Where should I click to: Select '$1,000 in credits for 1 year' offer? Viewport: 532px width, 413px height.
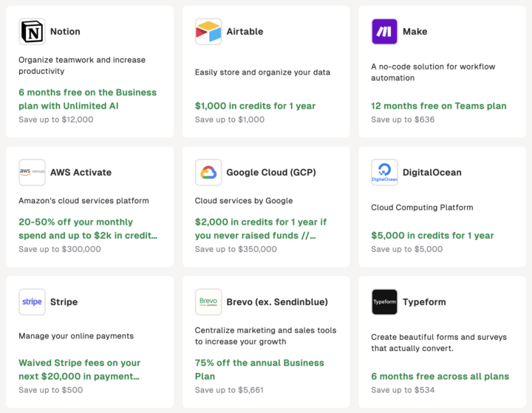[x=255, y=106]
